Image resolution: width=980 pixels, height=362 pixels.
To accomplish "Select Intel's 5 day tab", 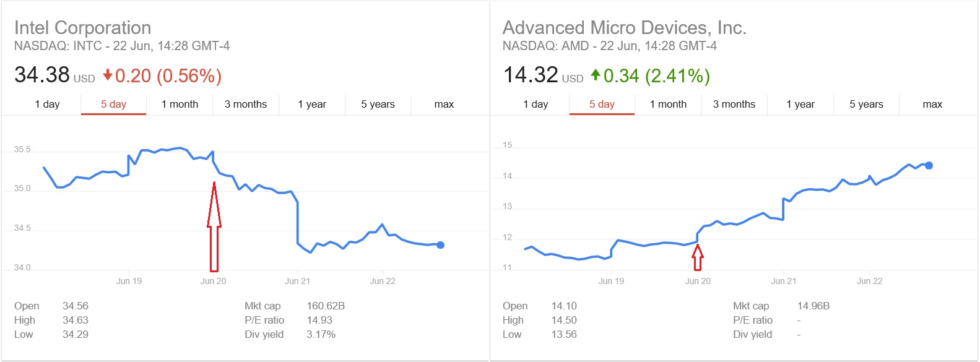I will tap(113, 104).
